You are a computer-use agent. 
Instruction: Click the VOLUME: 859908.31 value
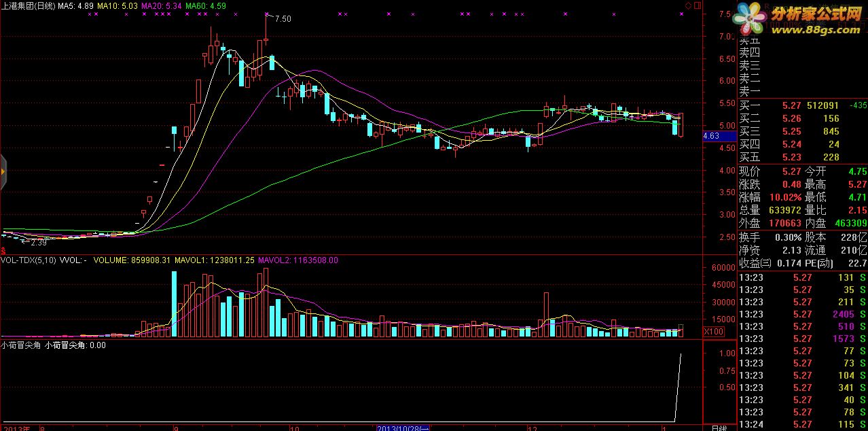coord(132,260)
